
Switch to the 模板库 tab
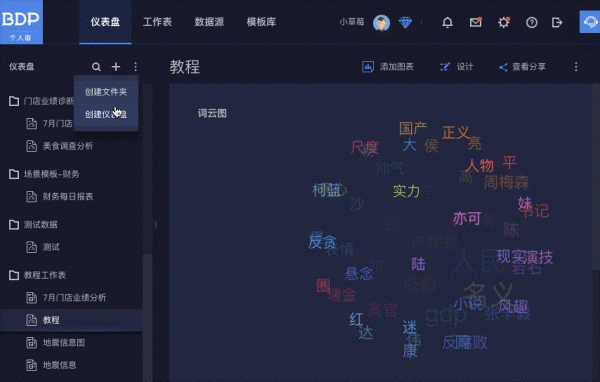(x=261, y=22)
